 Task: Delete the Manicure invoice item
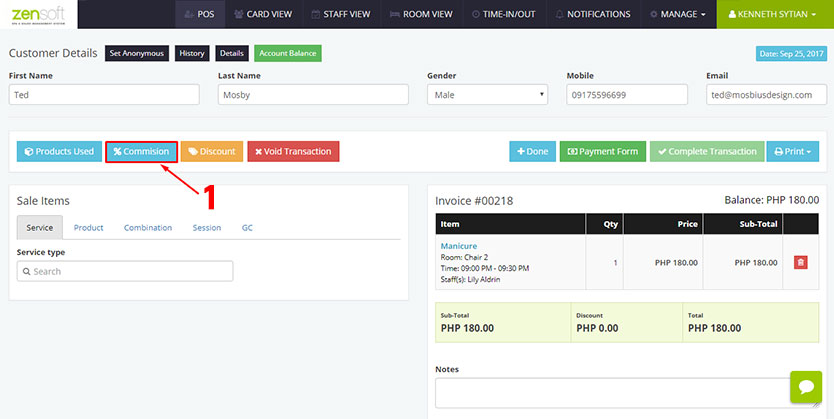pos(800,263)
